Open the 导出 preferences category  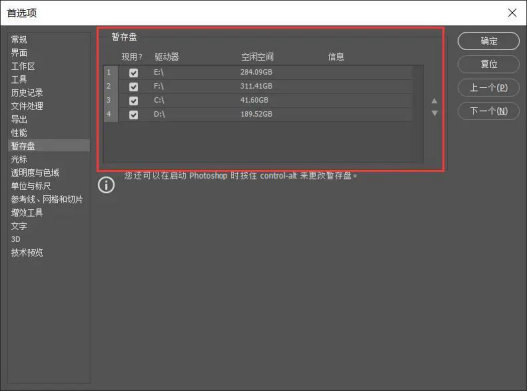(x=19, y=119)
